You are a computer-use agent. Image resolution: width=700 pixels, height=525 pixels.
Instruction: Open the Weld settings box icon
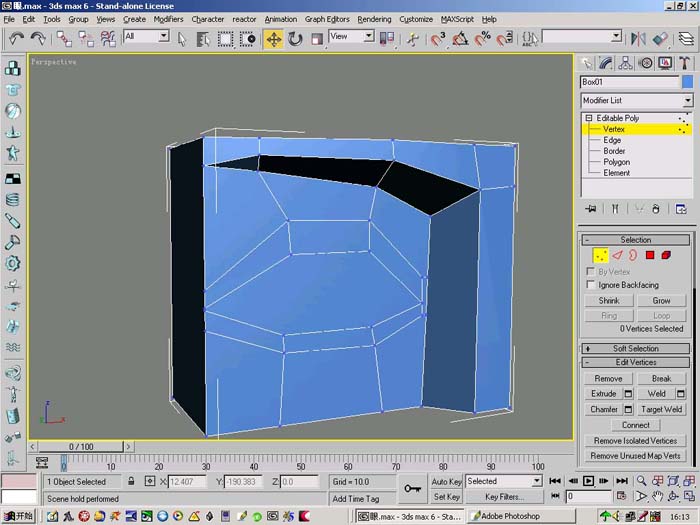(681, 393)
